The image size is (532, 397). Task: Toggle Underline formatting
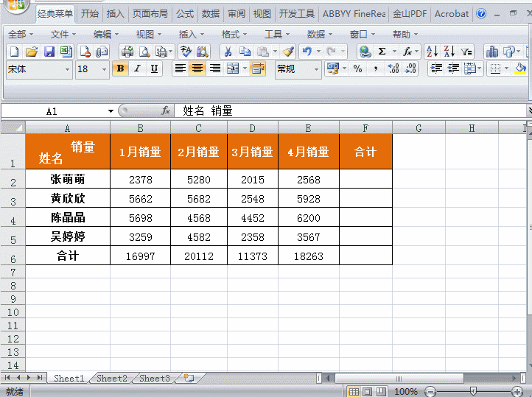point(154,68)
